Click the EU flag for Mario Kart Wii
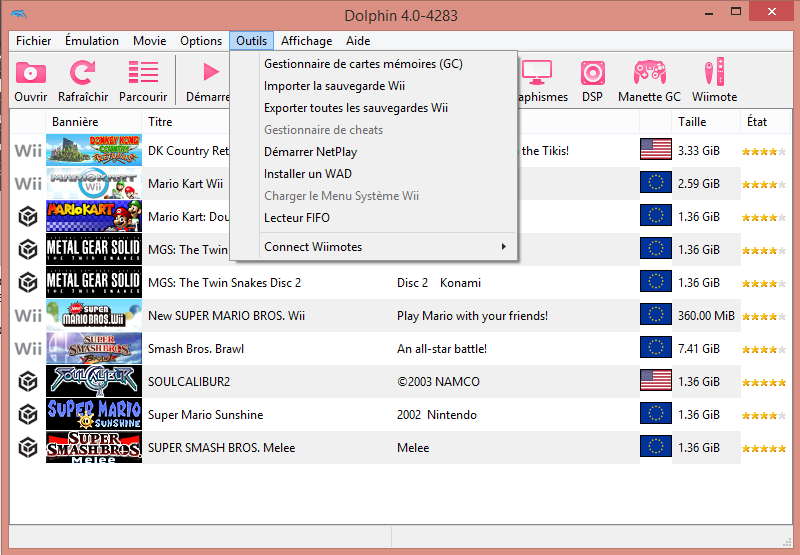The height and width of the screenshot is (555, 800). [656, 183]
